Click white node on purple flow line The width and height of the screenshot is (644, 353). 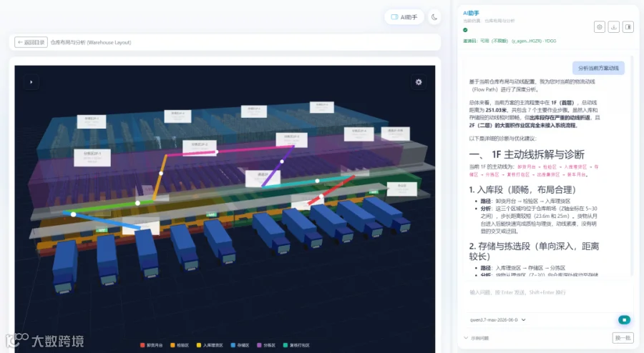(282, 161)
